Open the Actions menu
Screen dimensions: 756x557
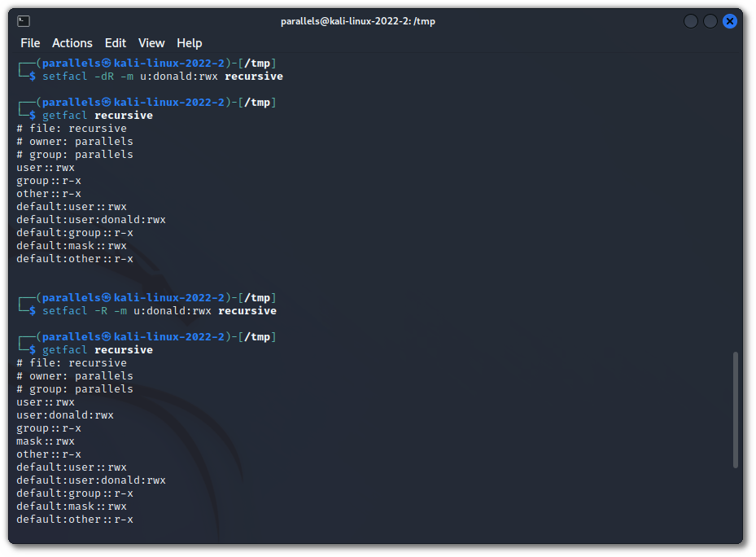click(72, 43)
